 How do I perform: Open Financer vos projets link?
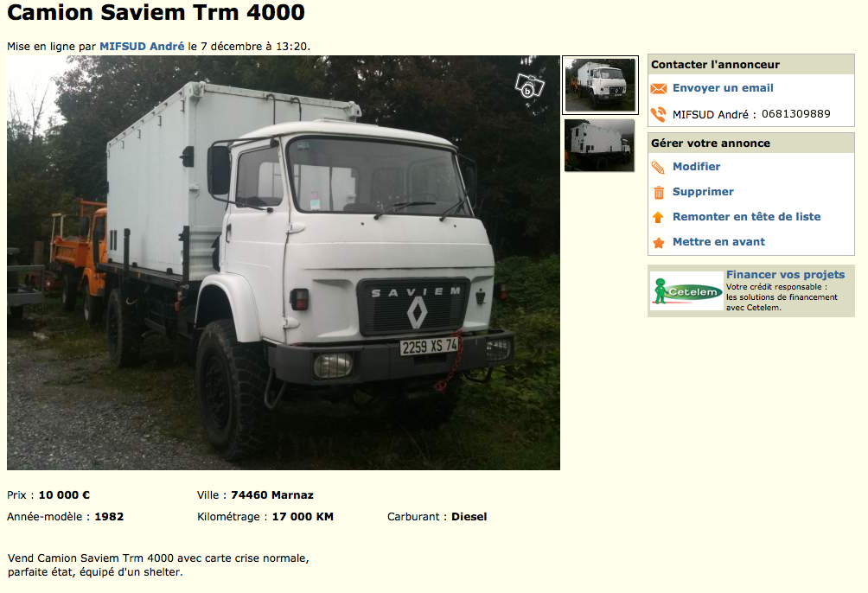[x=785, y=275]
